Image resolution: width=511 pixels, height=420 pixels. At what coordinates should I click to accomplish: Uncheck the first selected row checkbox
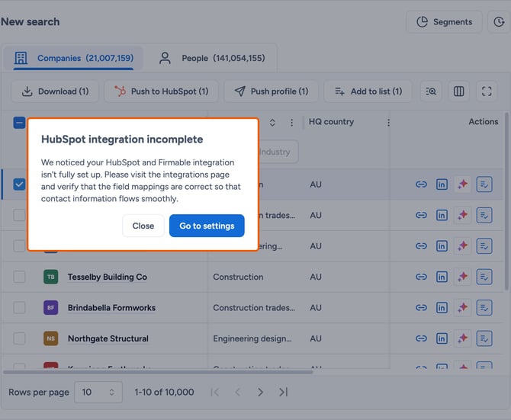coord(19,184)
